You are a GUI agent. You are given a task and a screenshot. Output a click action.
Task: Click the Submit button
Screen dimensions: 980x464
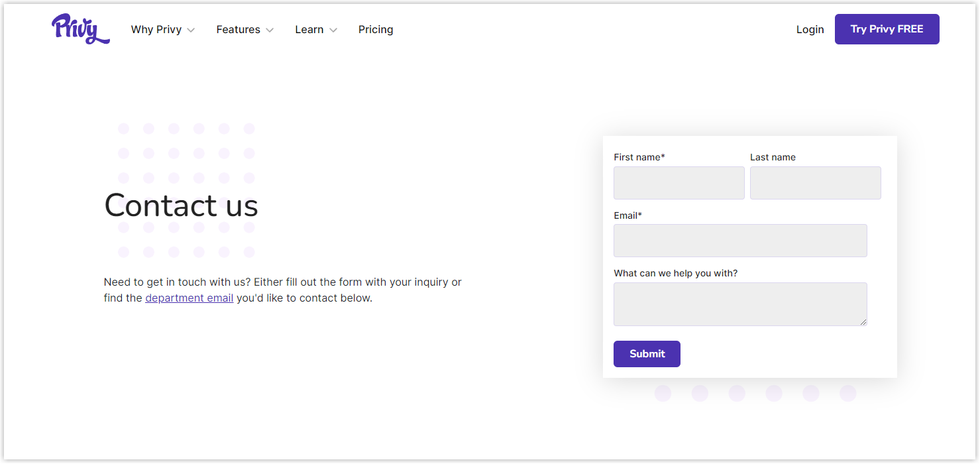(x=647, y=353)
